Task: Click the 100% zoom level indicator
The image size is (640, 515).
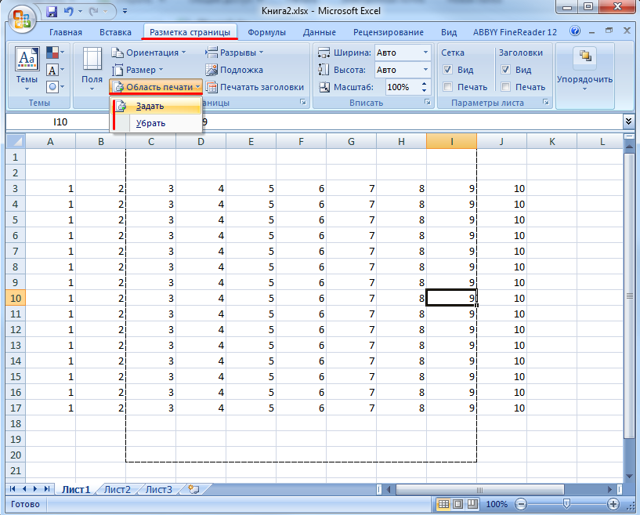Action: click(x=497, y=504)
